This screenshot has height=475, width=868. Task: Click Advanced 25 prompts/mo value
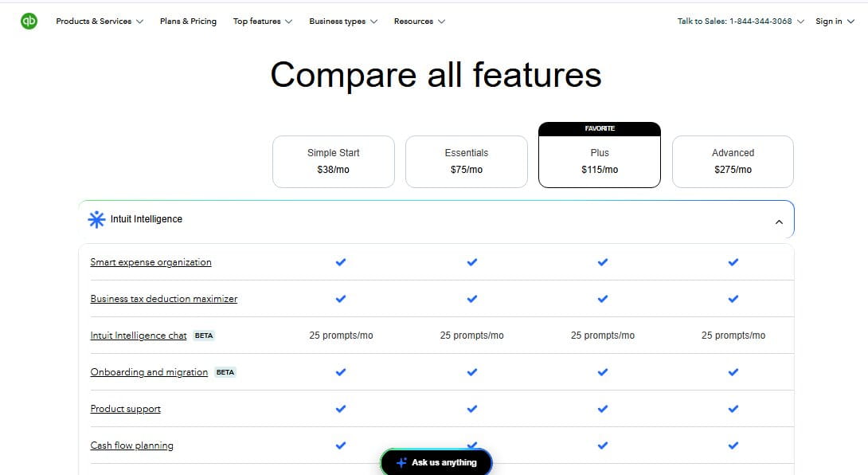(733, 336)
